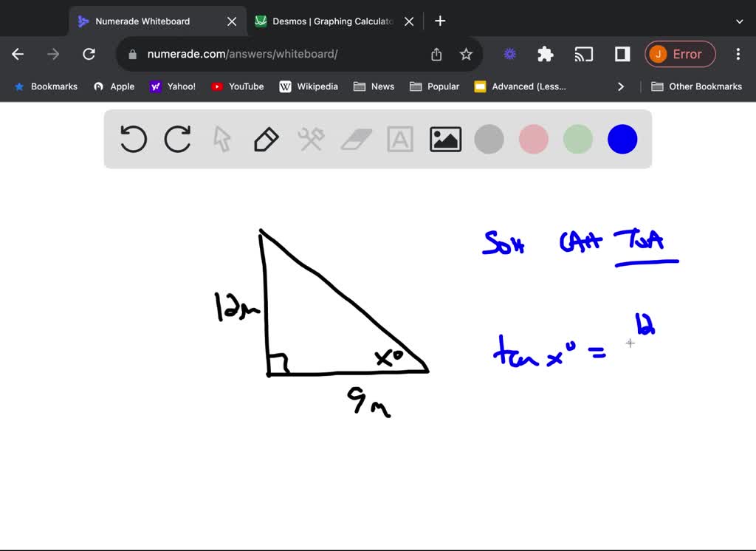Select the pencil drawing tool
The image size is (756, 551).
(x=267, y=139)
